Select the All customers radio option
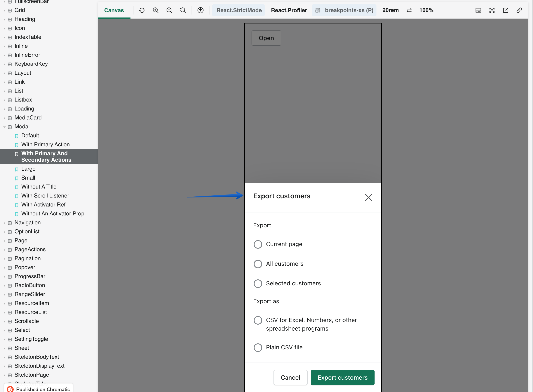 click(x=258, y=264)
